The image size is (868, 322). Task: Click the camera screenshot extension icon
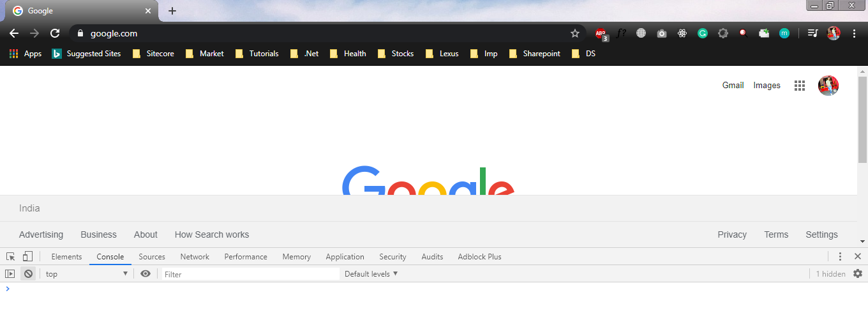662,33
